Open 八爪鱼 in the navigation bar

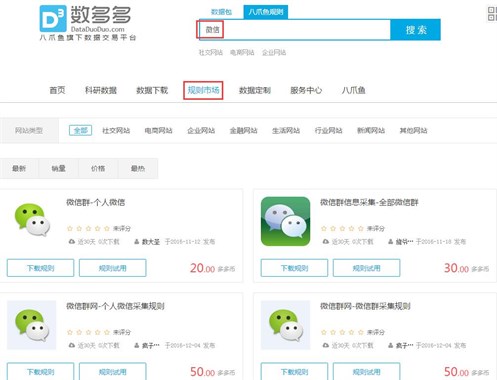coord(353,90)
